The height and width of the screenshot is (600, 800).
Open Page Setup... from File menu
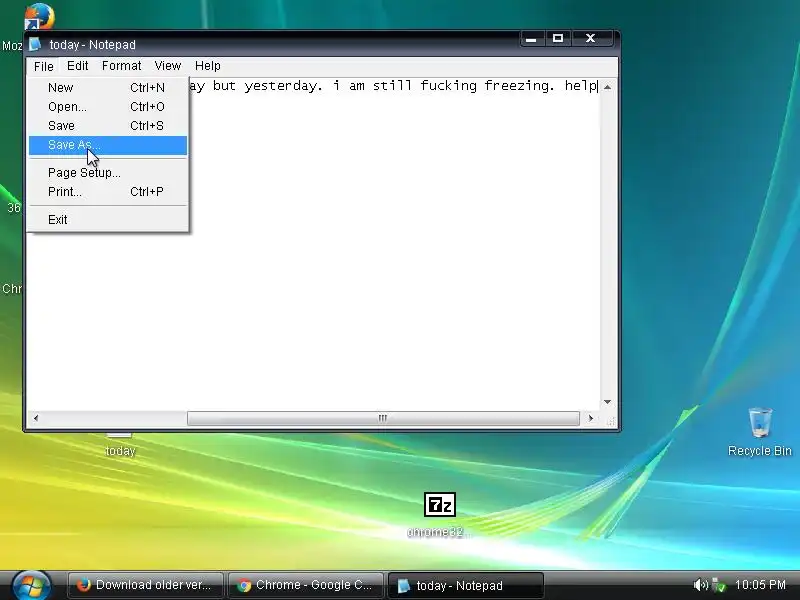tap(108, 173)
